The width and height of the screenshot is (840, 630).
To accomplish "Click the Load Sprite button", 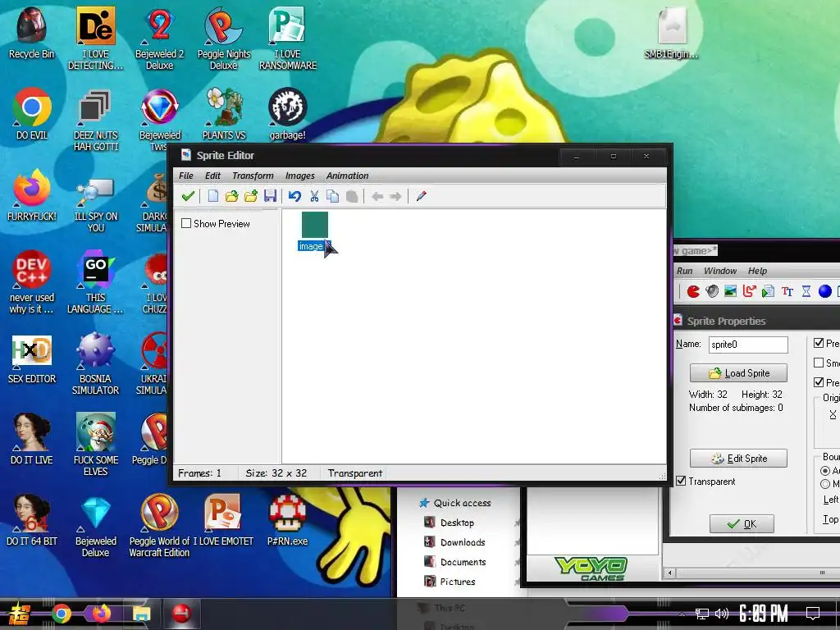I will (x=738, y=373).
